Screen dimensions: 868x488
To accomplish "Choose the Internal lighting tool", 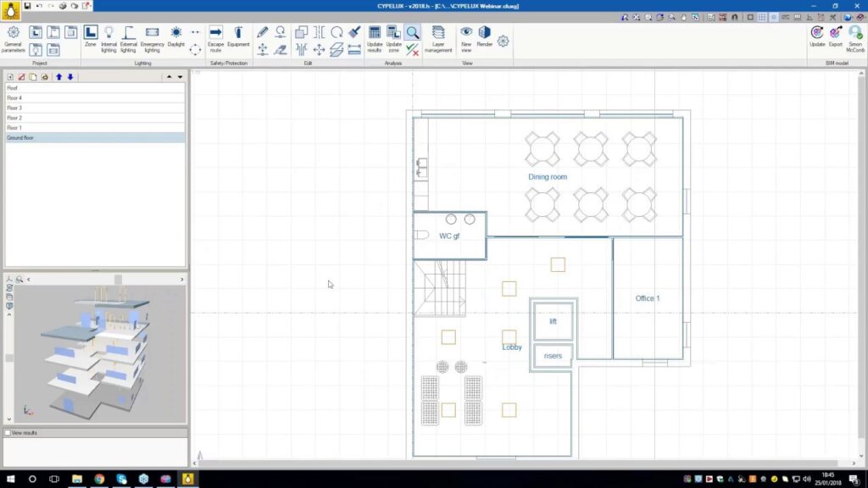I will (108, 37).
